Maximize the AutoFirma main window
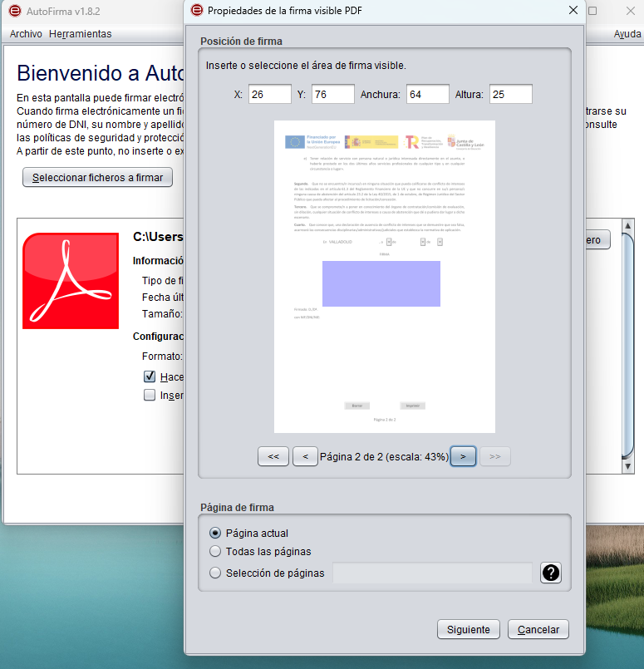 coord(592,11)
